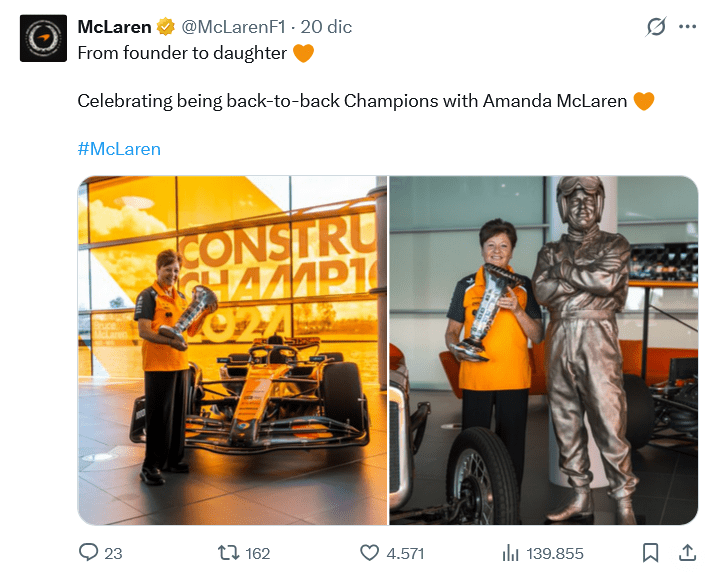
Task: Click the McLaren display name
Action: (114, 27)
